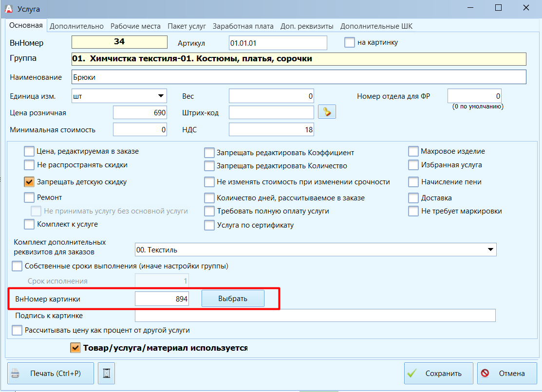Screen dimensions: 542x392
Task: Toggle Запрещать редактировать Коэффициент
Action: tap(209, 153)
